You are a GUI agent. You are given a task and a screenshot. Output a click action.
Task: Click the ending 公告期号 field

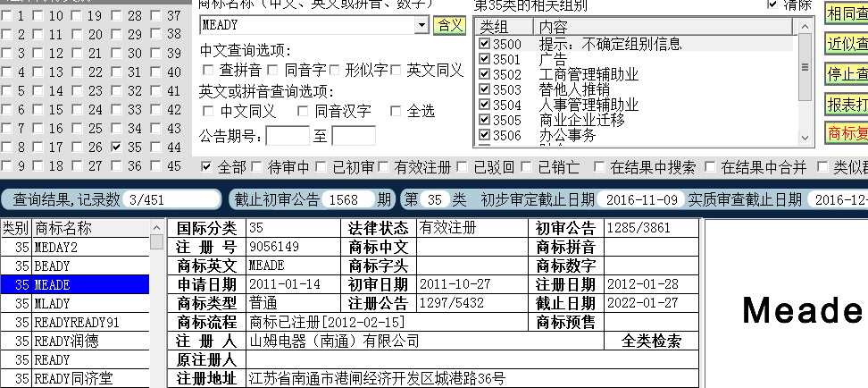(354, 136)
